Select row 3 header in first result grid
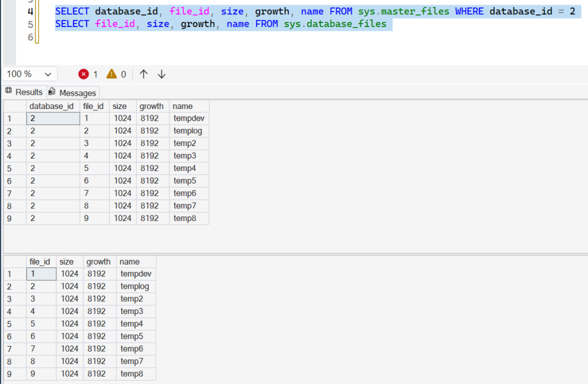The width and height of the screenshot is (588, 384). [x=14, y=143]
